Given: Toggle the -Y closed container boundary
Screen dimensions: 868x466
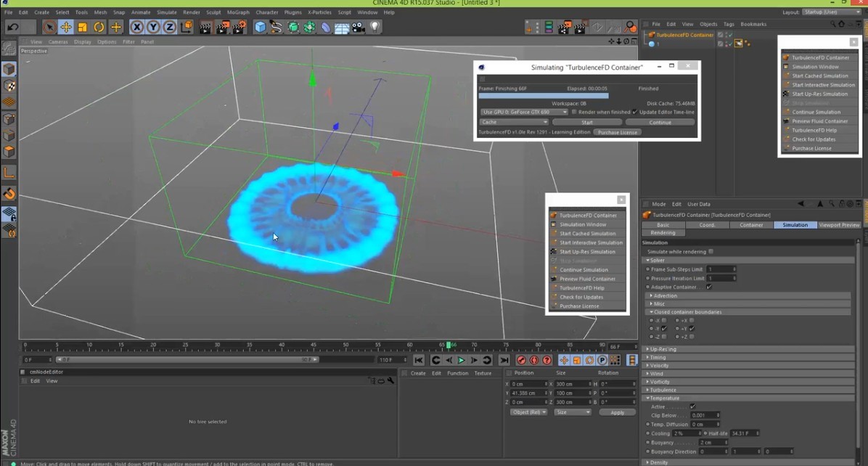Looking at the screenshot, I should click(x=663, y=328).
